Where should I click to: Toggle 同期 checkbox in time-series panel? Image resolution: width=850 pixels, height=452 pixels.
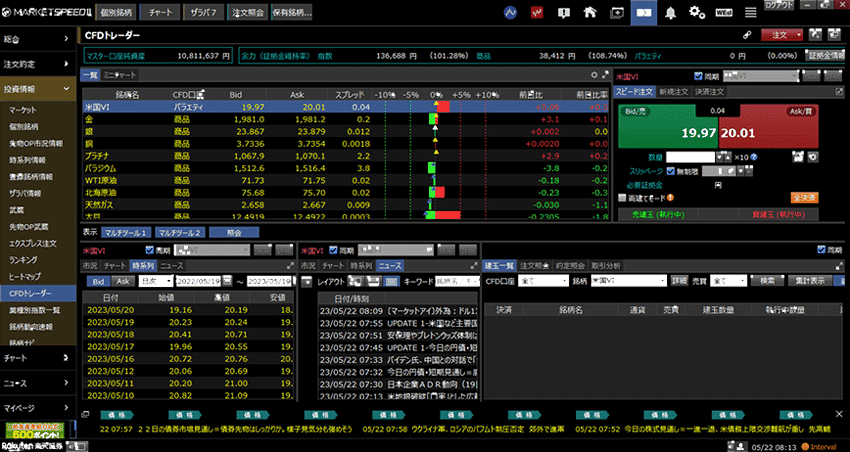150,250
